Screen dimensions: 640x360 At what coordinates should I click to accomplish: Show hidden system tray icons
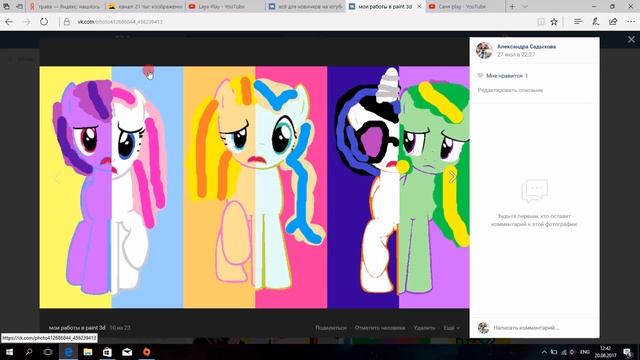click(544, 352)
